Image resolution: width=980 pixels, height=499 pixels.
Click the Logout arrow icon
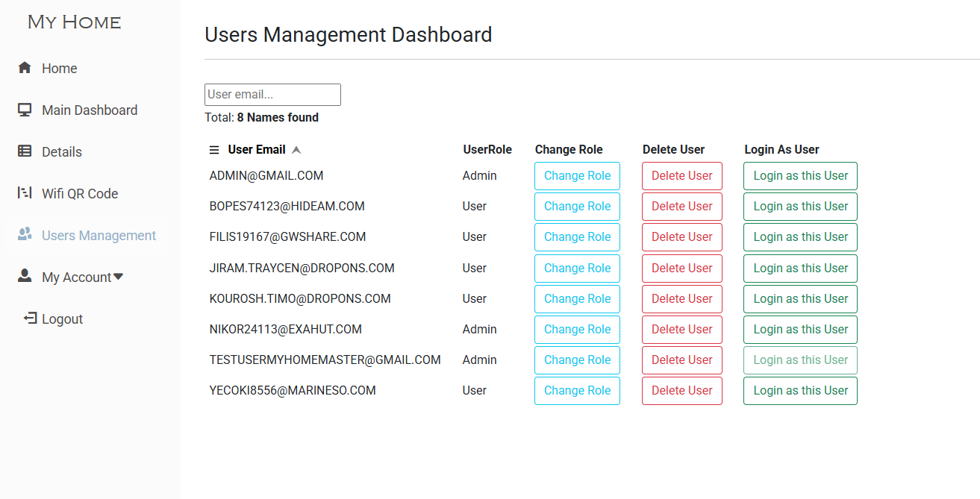tap(30, 318)
